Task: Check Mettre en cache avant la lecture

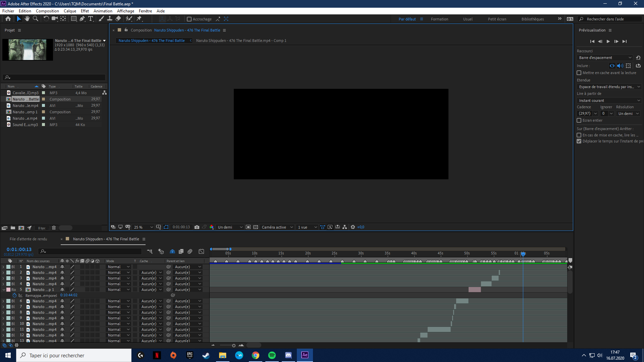Action: click(579, 73)
